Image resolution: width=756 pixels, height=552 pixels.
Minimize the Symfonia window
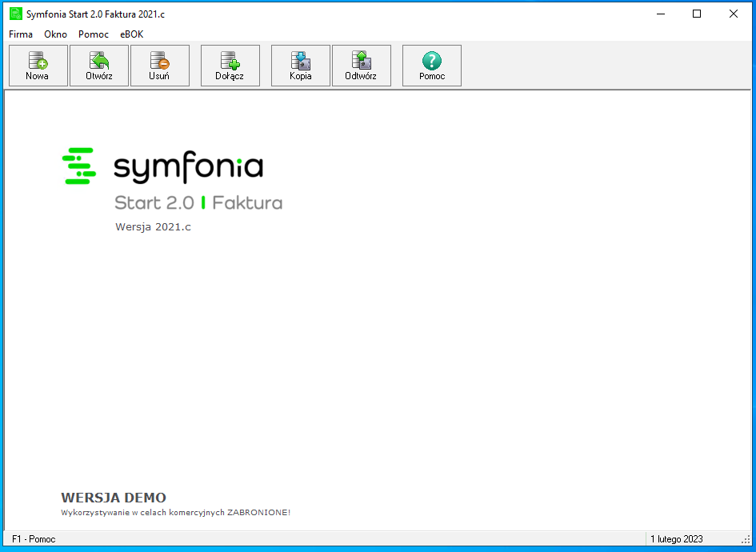pos(661,14)
